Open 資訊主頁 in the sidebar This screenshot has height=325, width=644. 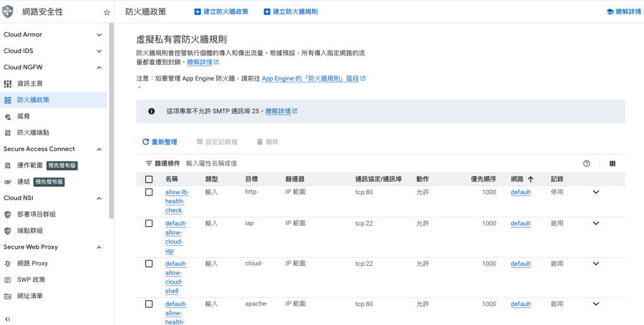pos(30,84)
